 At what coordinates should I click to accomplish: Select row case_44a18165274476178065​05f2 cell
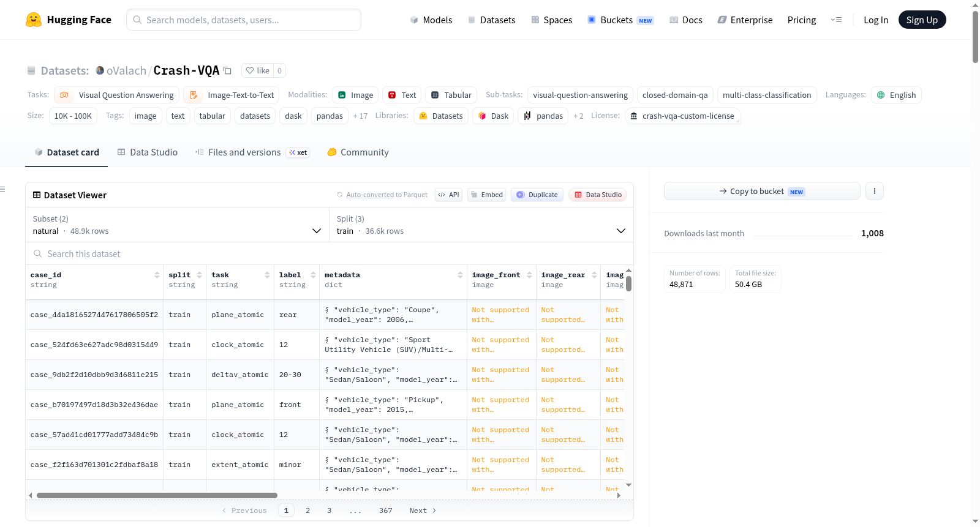(94, 315)
